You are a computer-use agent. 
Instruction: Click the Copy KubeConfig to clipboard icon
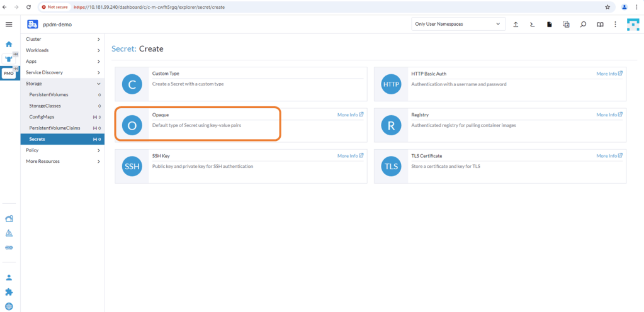tap(566, 25)
